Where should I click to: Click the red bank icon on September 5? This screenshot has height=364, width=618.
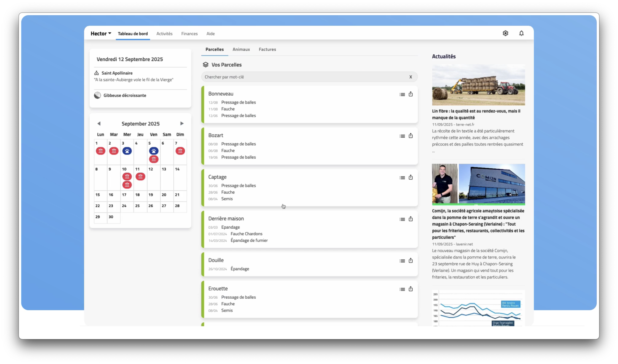154,159
